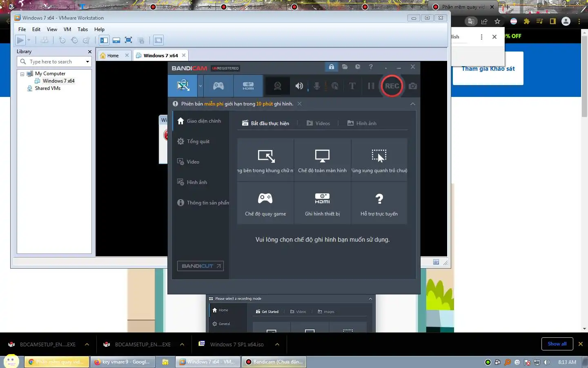
Task: Click VMware power on play button
Action: (20, 40)
